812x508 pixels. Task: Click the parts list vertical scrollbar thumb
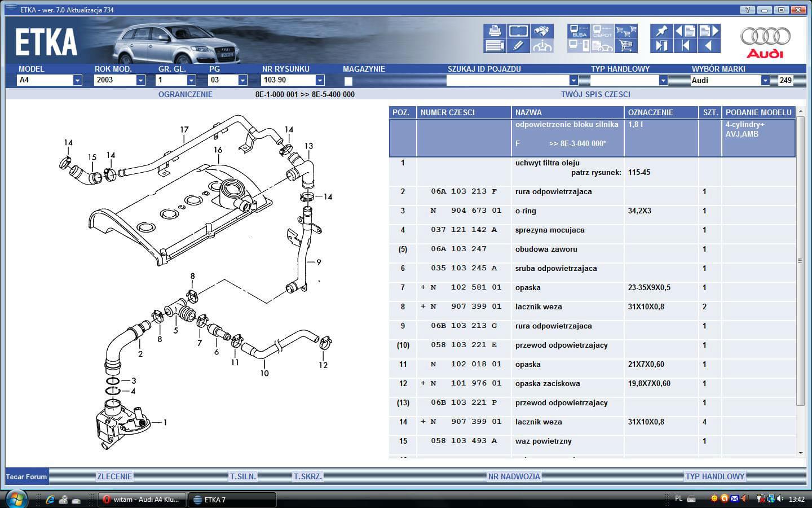(800, 261)
